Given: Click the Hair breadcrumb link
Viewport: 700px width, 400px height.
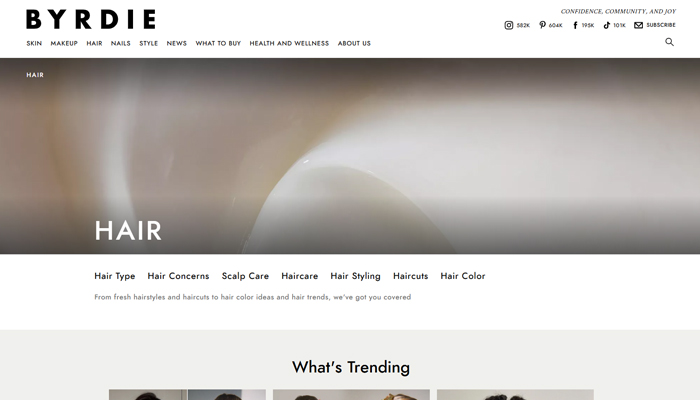Looking at the screenshot, I should (35, 75).
